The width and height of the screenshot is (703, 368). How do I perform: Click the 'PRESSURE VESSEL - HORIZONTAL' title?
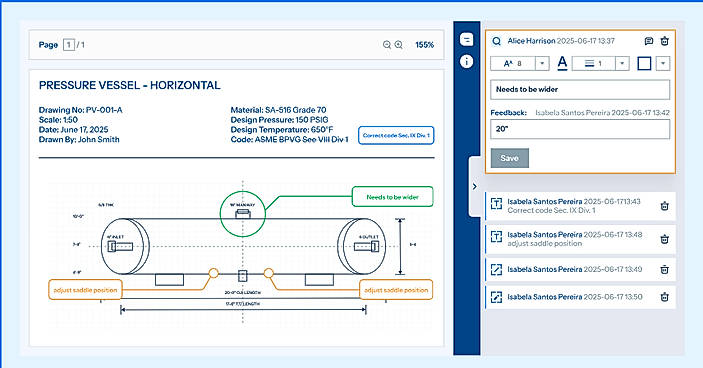click(x=130, y=86)
